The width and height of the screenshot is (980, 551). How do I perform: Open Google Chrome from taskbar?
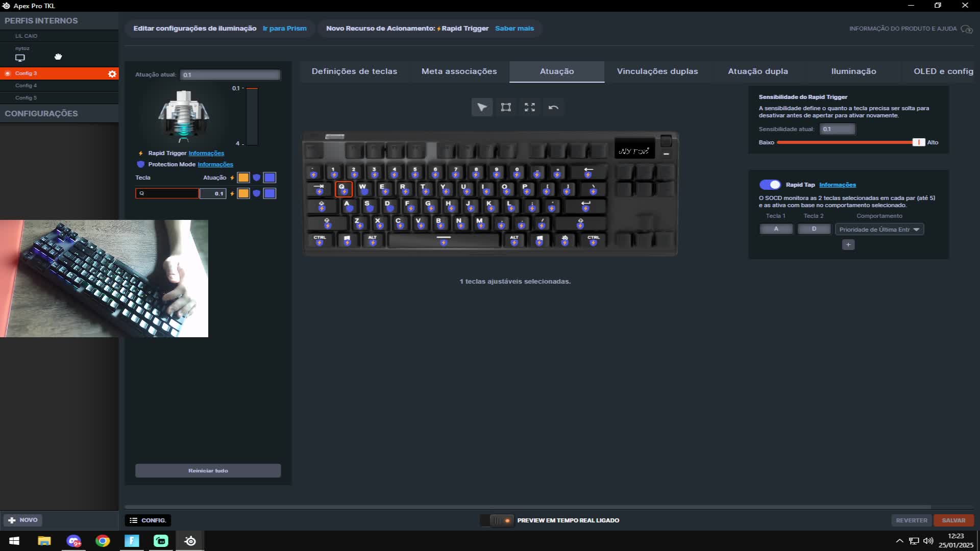point(103,541)
